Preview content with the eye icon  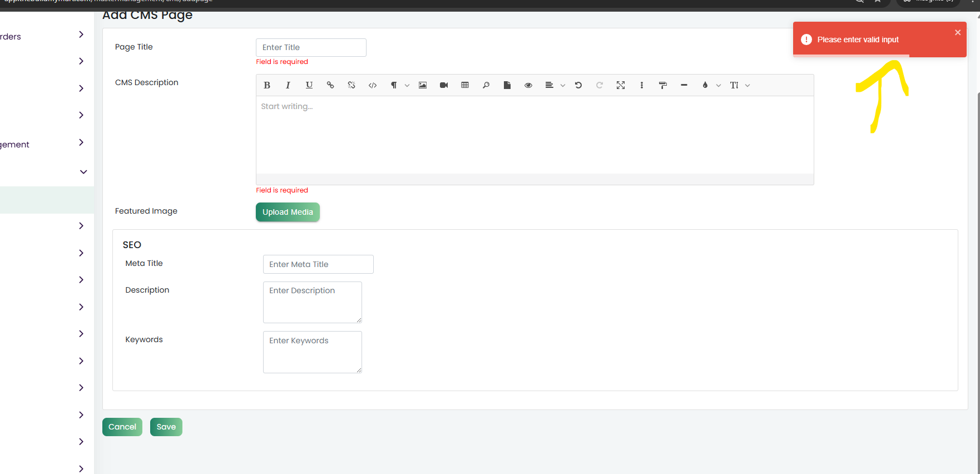528,85
